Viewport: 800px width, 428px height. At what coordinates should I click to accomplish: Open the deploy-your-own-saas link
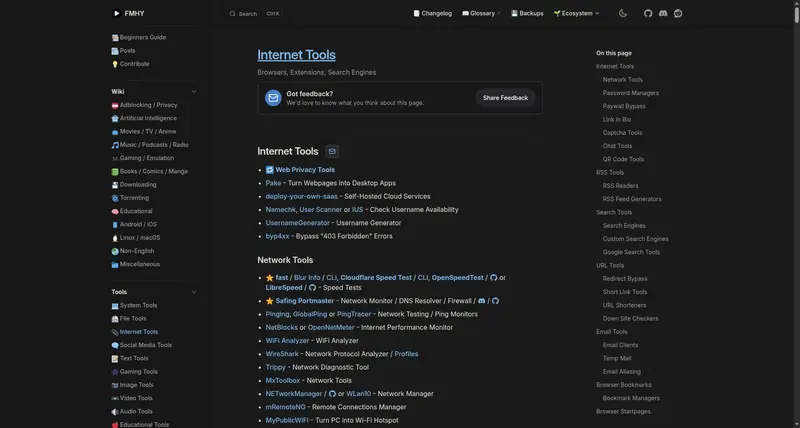tap(302, 196)
